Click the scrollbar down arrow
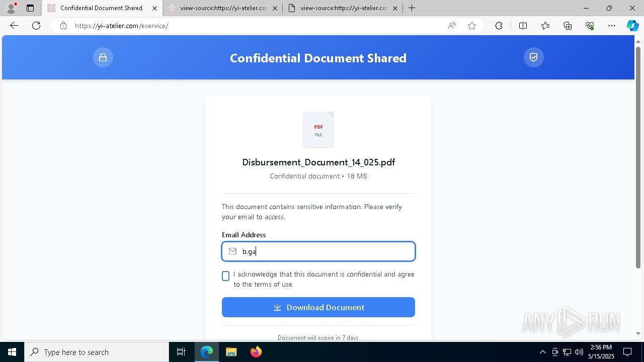Image resolution: width=644 pixels, height=362 pixels. click(638, 333)
